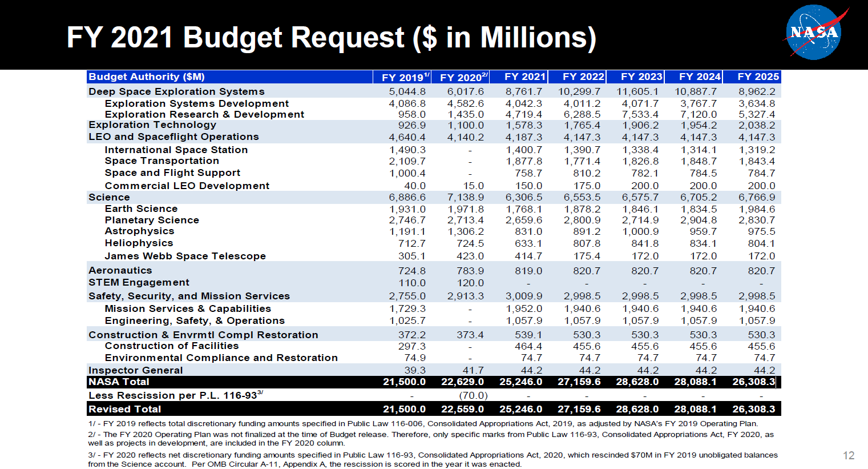Viewport: 868px width, 469px height.
Task: Click the Science row label
Action: point(109,197)
